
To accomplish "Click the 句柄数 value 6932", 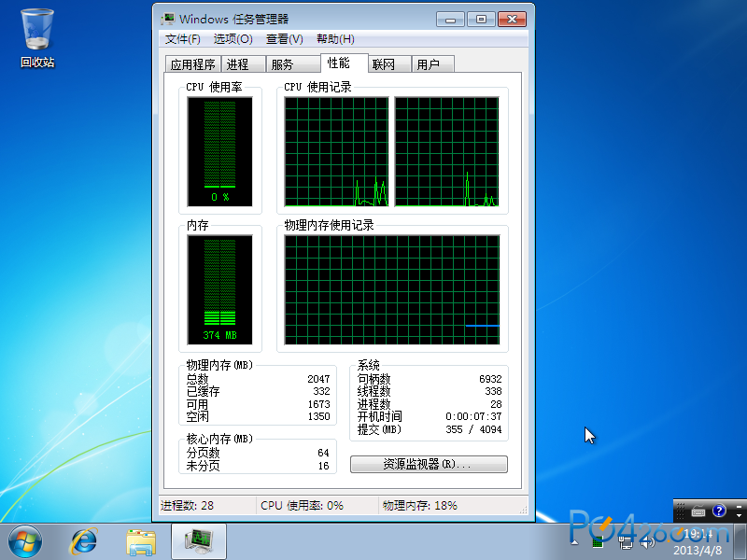I will tap(491, 379).
